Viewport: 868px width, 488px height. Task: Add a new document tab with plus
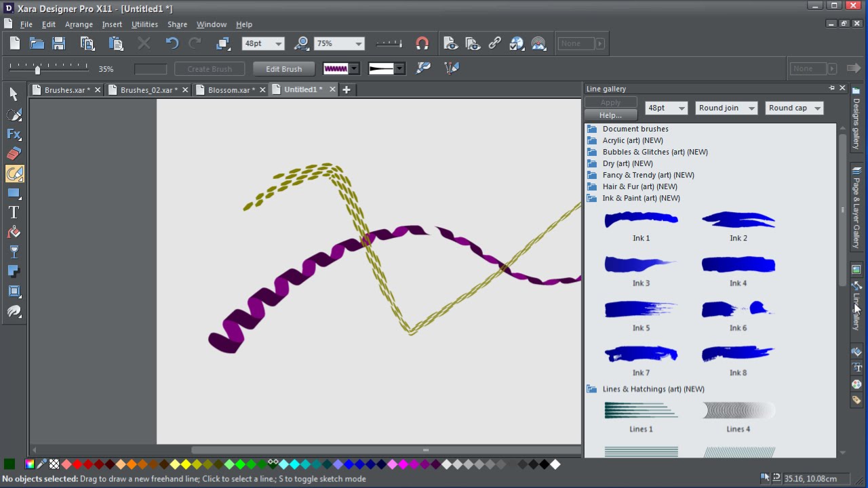point(347,89)
